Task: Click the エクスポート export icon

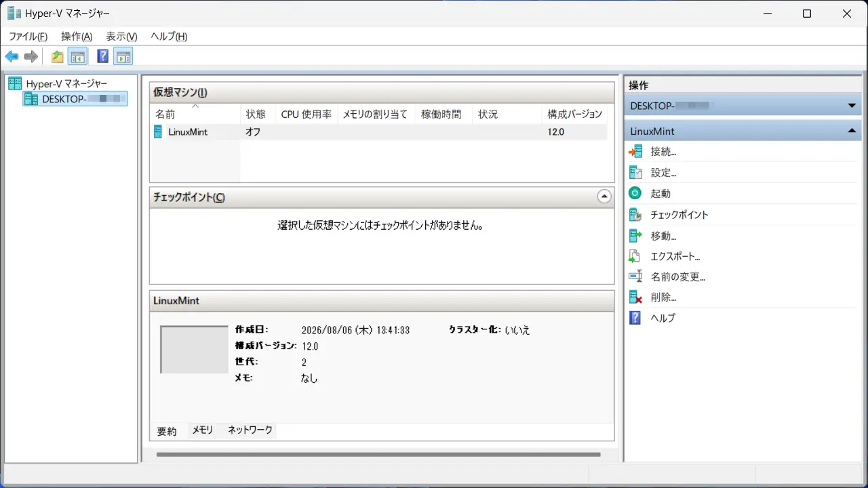Action: (635, 256)
